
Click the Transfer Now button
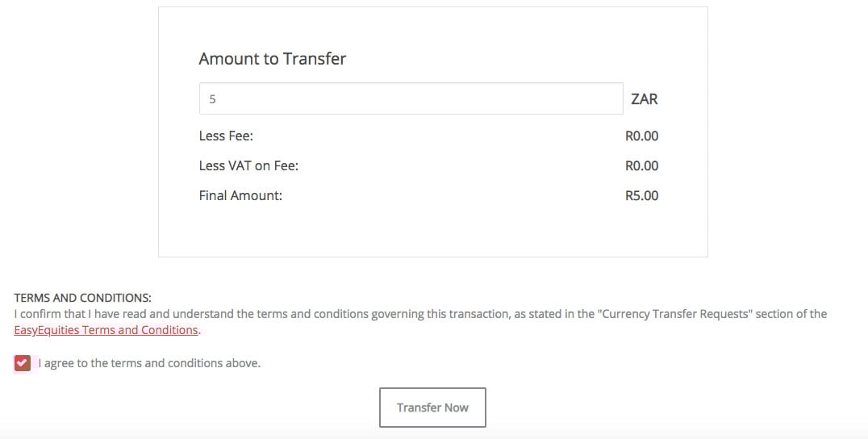[x=432, y=408]
